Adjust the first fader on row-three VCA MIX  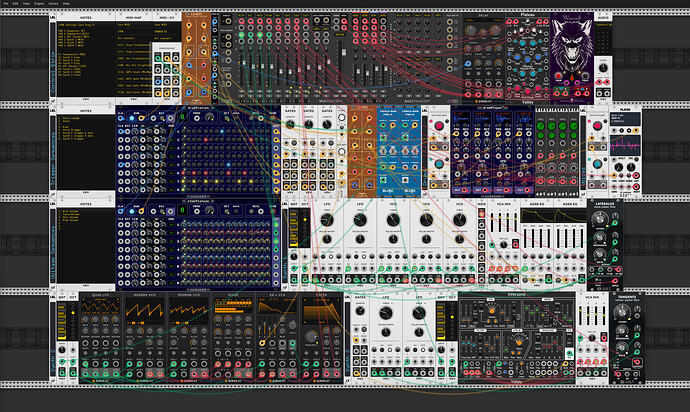click(x=493, y=224)
